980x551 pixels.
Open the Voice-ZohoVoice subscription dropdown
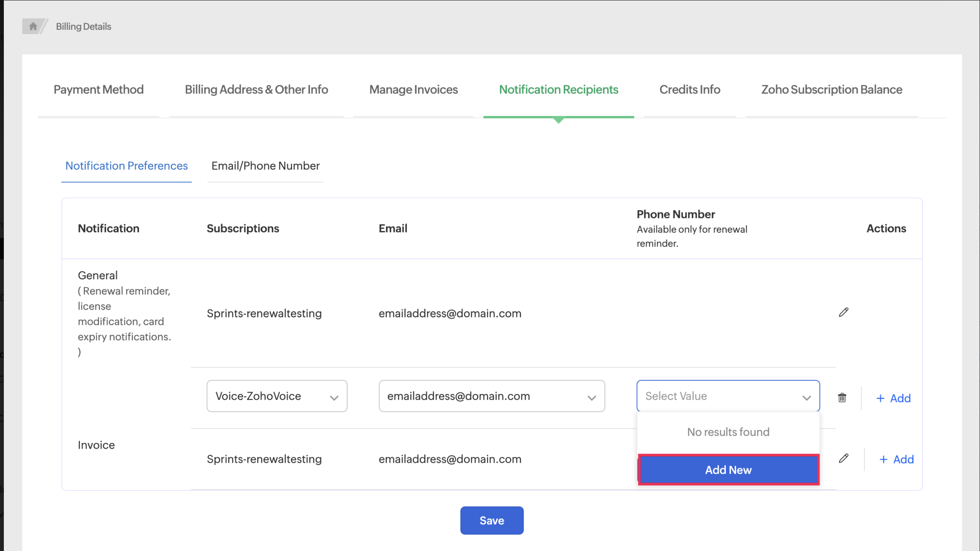click(x=277, y=396)
